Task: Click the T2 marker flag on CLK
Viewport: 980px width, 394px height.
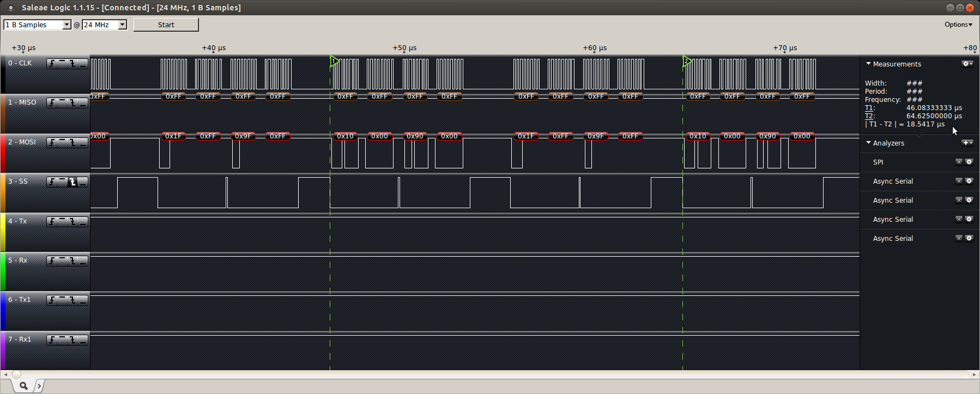Action: point(687,62)
